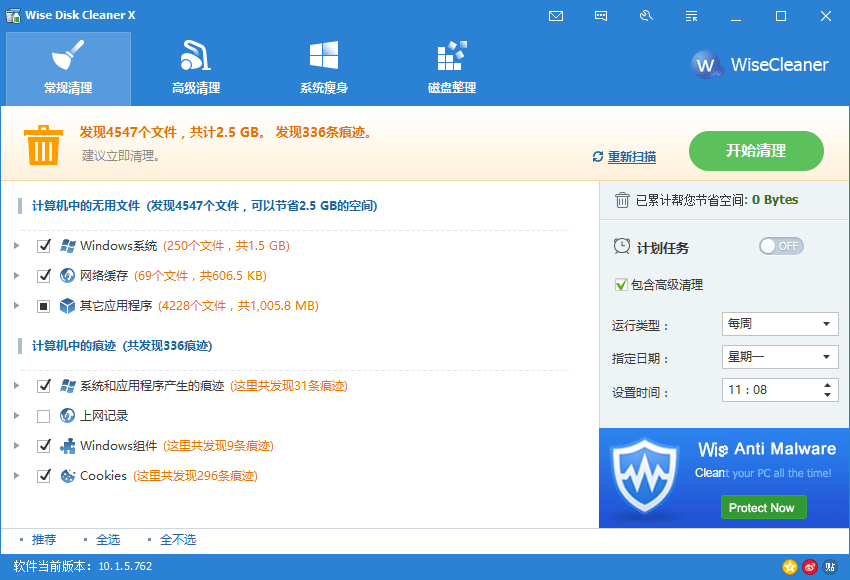Open the 指定日期 星期一 dropdown

[x=779, y=357]
